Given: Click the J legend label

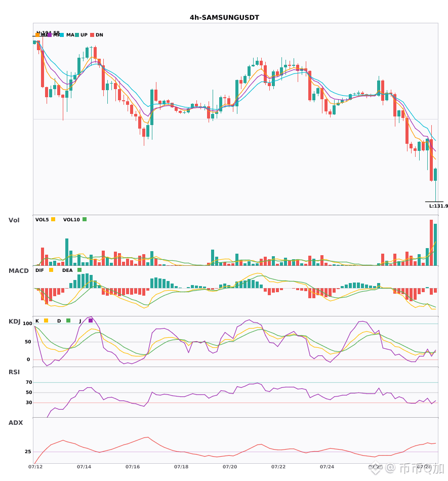Looking at the screenshot, I should coord(80,321).
